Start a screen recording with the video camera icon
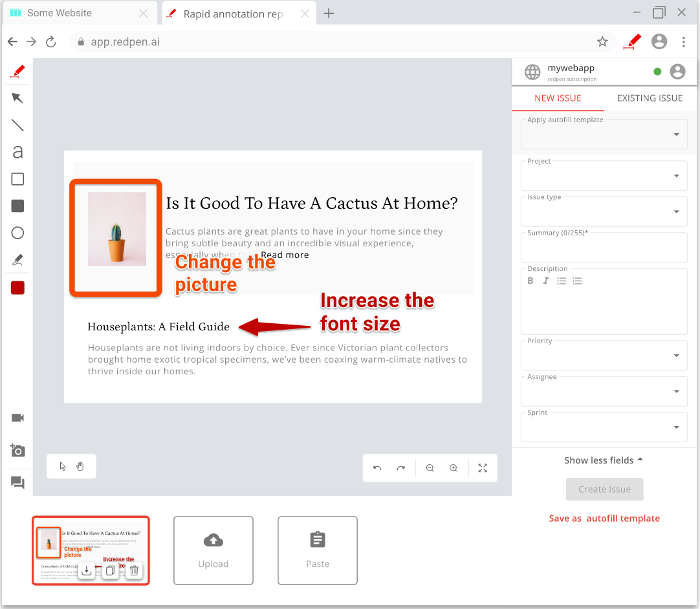This screenshot has width=700, height=609. pyautogui.click(x=17, y=418)
